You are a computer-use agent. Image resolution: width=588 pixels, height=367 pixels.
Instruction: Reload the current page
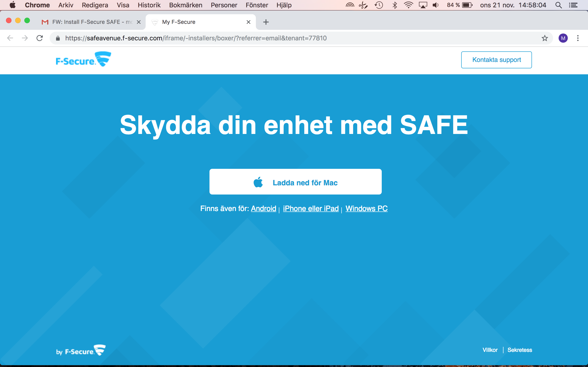[x=40, y=38]
